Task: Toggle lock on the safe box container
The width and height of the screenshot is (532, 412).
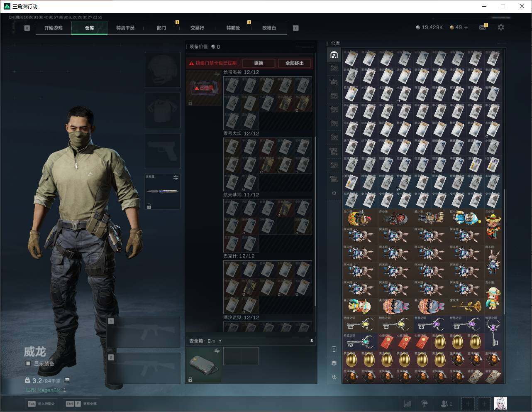Action: (x=190, y=380)
